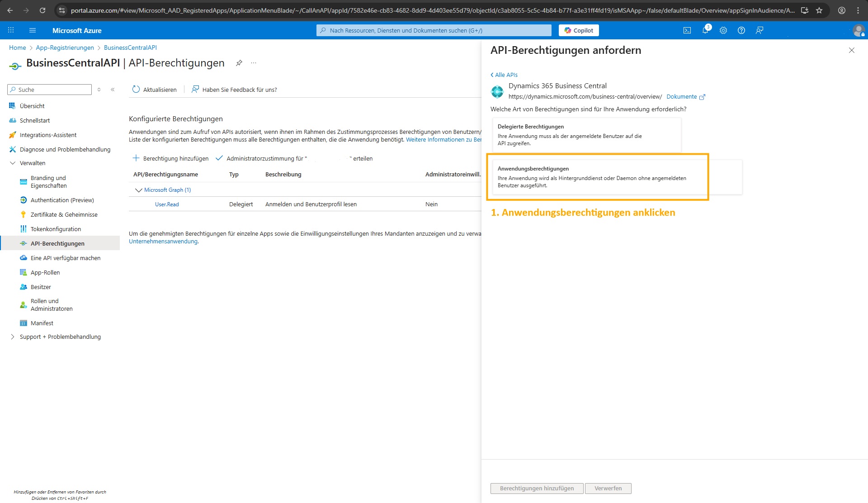868x503 pixels.
Task: Click the browser address bar URL
Action: [432, 10]
